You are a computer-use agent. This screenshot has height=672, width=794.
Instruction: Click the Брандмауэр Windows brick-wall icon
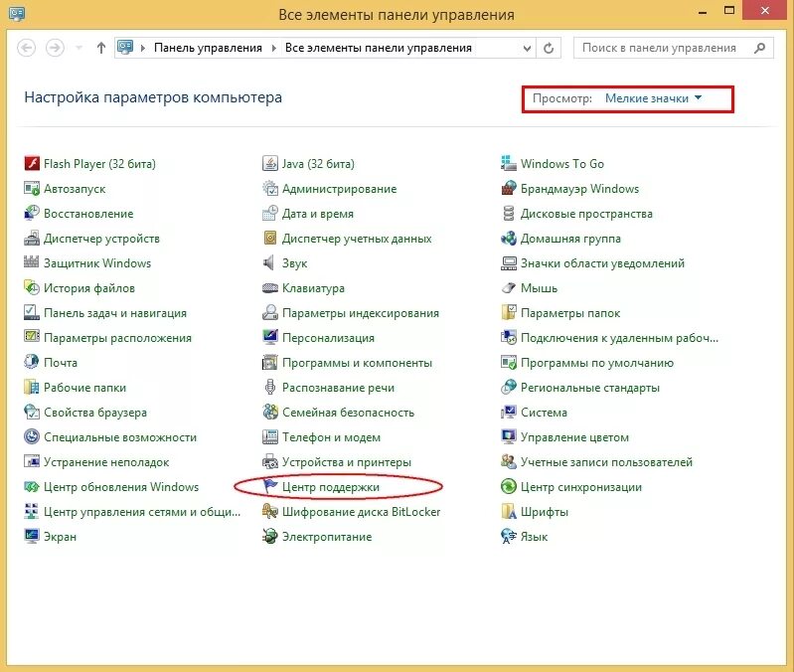pyautogui.click(x=509, y=189)
